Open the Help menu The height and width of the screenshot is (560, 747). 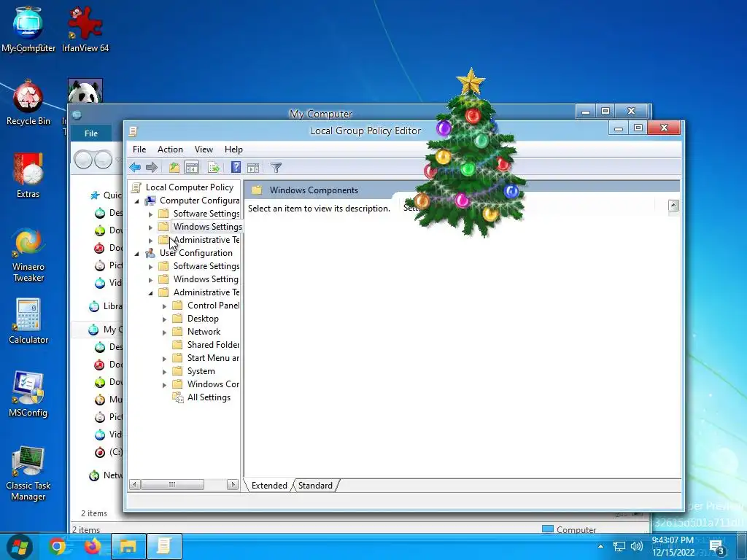(x=233, y=149)
